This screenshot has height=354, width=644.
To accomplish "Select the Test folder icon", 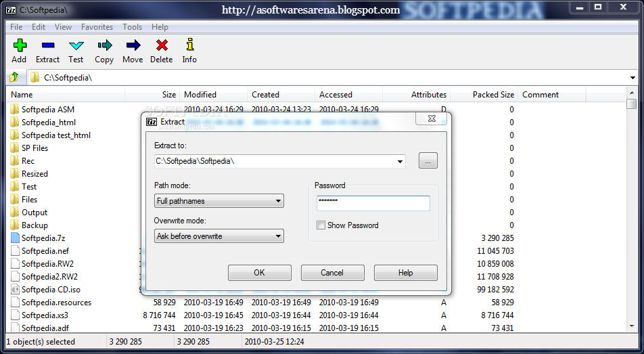I will point(15,186).
